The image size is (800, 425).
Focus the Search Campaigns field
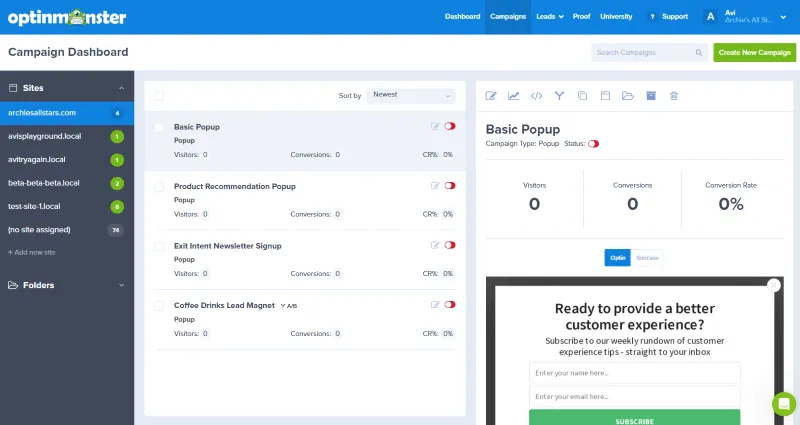pyautogui.click(x=649, y=53)
